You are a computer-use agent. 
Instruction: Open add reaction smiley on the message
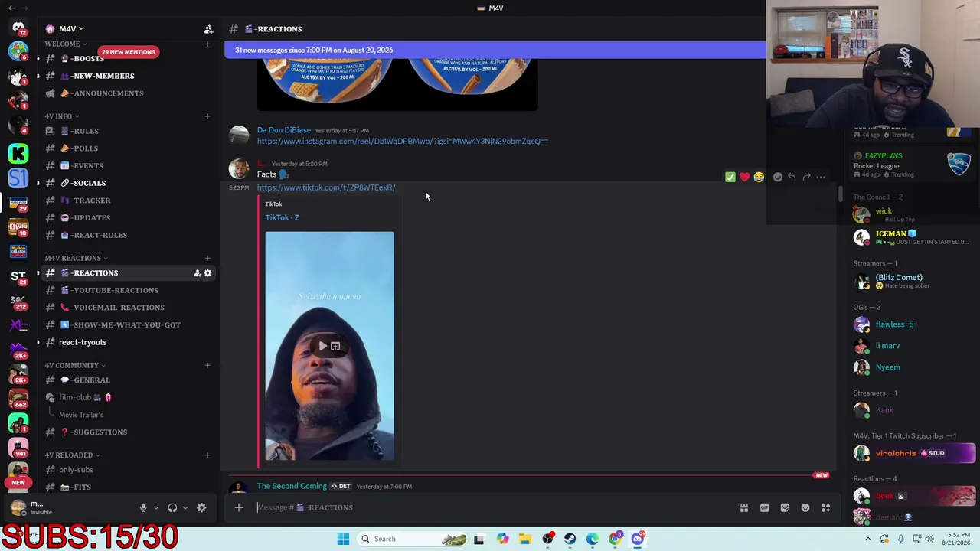click(778, 177)
